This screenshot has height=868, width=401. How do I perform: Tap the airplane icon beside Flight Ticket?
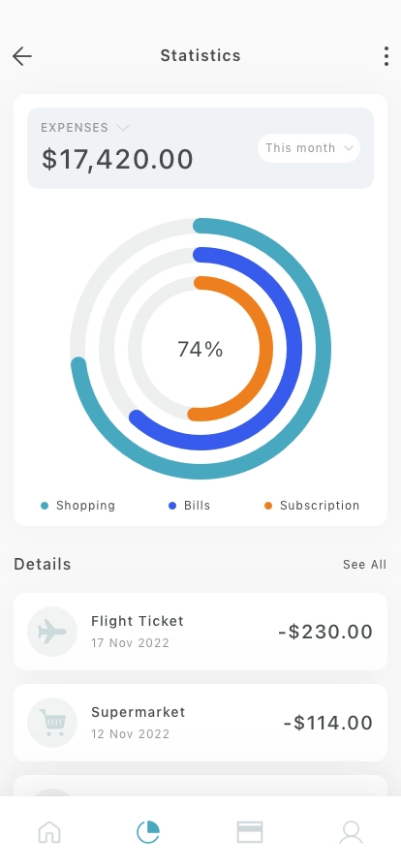(52, 632)
